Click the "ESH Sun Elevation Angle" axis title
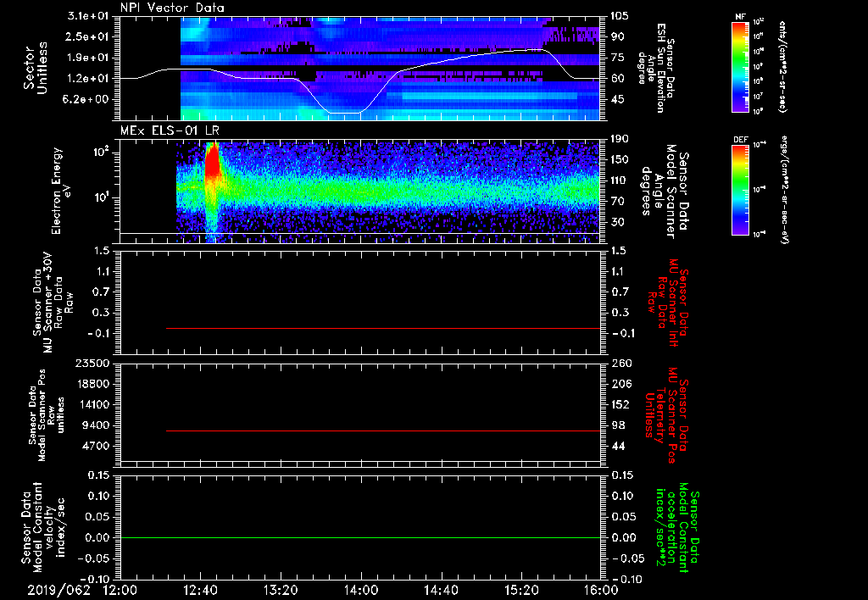868x600 pixels. point(657,68)
